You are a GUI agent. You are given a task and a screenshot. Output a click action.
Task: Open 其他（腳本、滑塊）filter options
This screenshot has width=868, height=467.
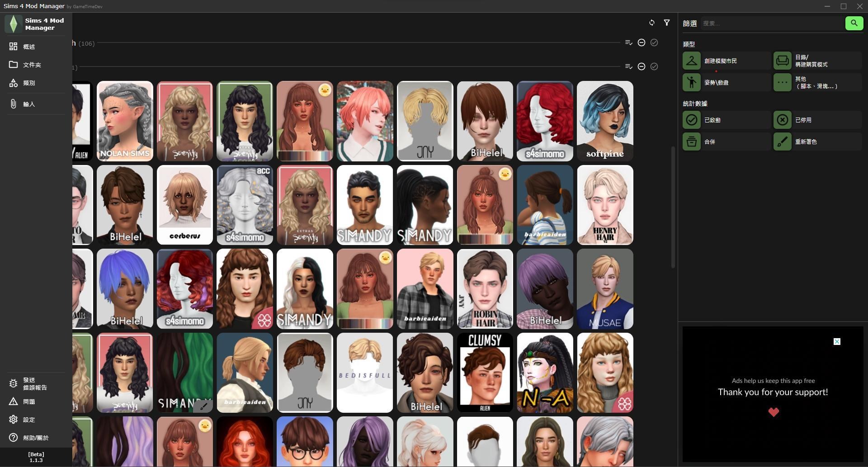tap(782, 82)
